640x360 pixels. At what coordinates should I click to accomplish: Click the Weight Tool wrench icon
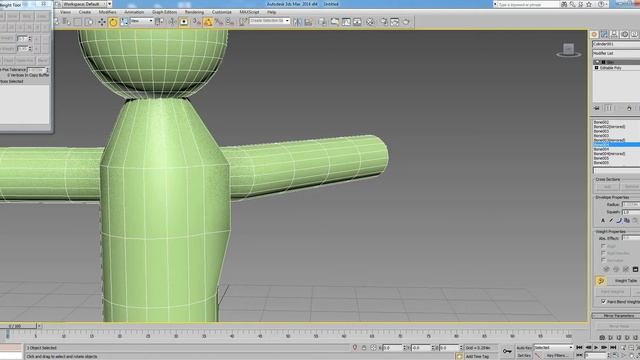pos(600,281)
